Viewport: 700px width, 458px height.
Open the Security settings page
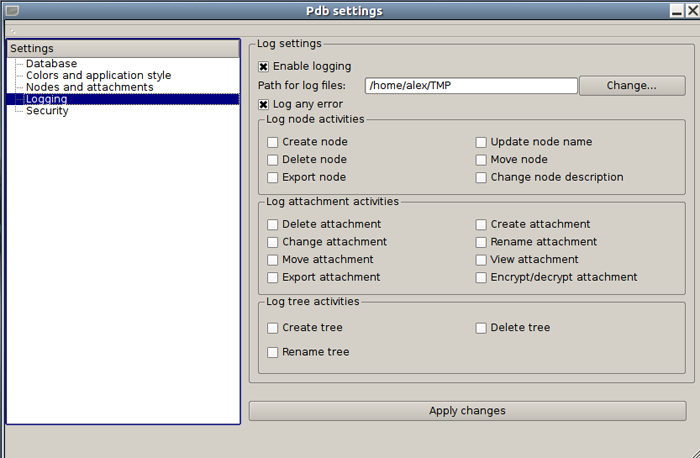47,111
